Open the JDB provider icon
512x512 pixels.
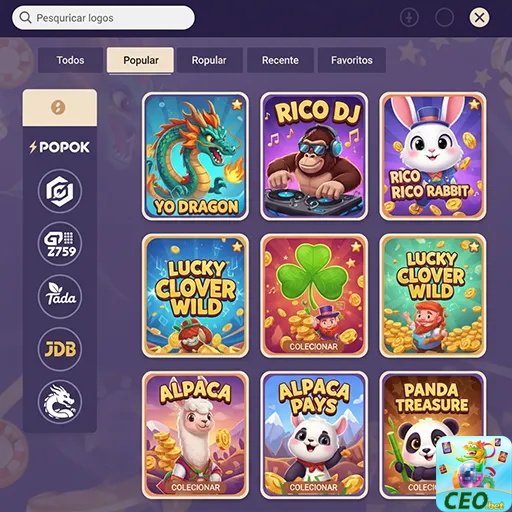coord(60,349)
